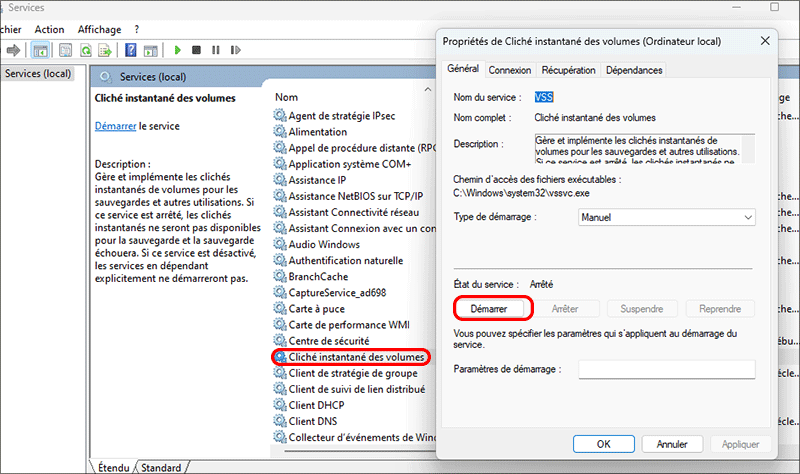Select Client de suivi de lien distribué
The width and height of the screenshot is (800, 474).
(x=357, y=389)
